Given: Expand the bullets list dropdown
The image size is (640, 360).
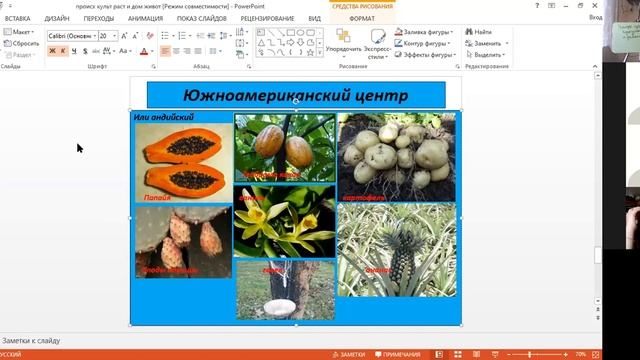Looking at the screenshot, I should [173, 36].
